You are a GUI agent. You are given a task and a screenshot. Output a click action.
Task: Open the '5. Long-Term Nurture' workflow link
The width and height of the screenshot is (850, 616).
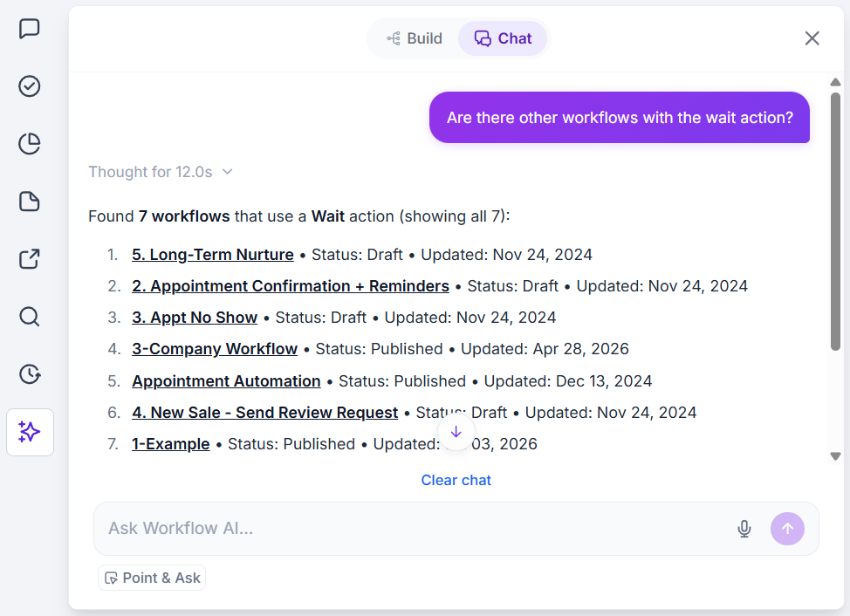coord(213,255)
